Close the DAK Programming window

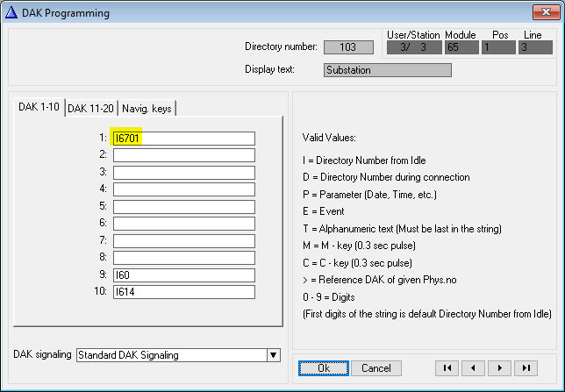[x=546, y=12]
